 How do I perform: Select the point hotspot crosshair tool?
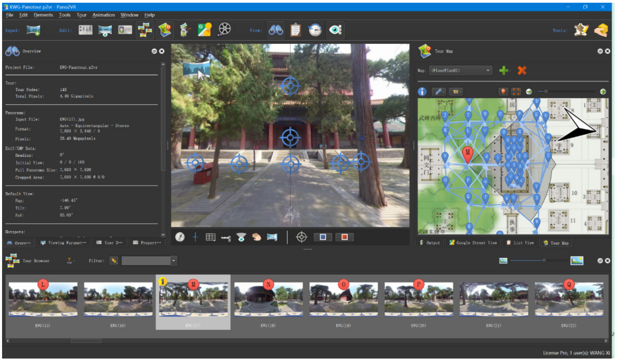click(302, 237)
